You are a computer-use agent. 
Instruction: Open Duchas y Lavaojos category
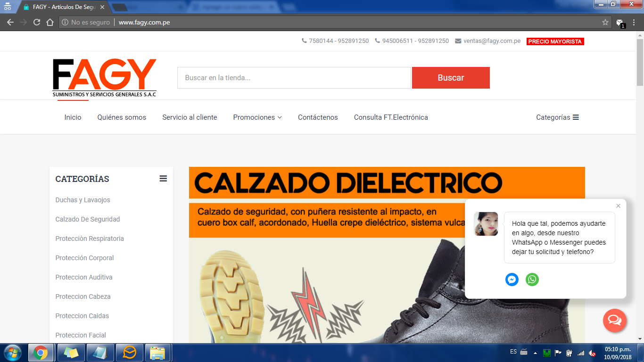[83, 200]
